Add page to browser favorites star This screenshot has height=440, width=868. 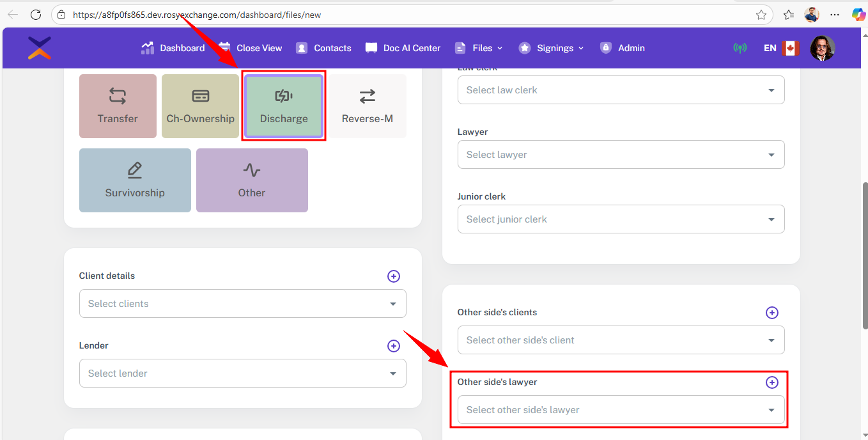[x=761, y=15]
